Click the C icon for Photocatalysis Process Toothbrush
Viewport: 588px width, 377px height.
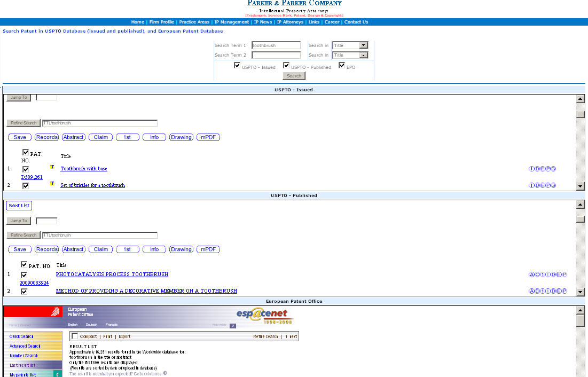pos(537,274)
